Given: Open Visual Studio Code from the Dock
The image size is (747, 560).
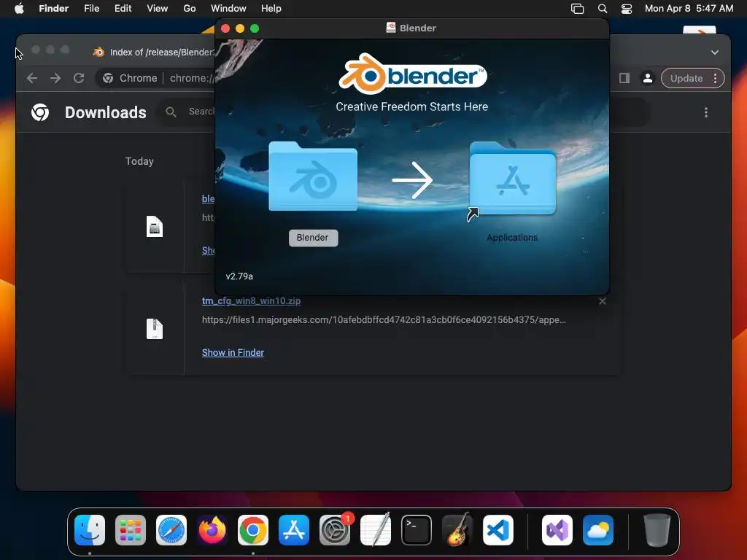Looking at the screenshot, I should [x=498, y=530].
